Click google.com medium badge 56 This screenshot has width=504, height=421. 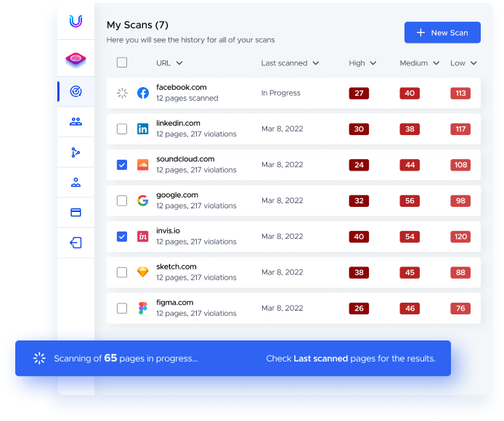pos(410,200)
